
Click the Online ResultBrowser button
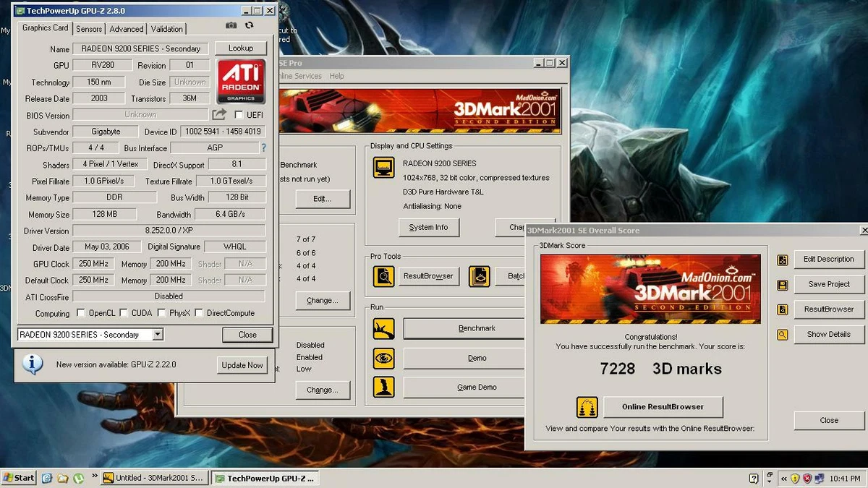click(x=663, y=407)
